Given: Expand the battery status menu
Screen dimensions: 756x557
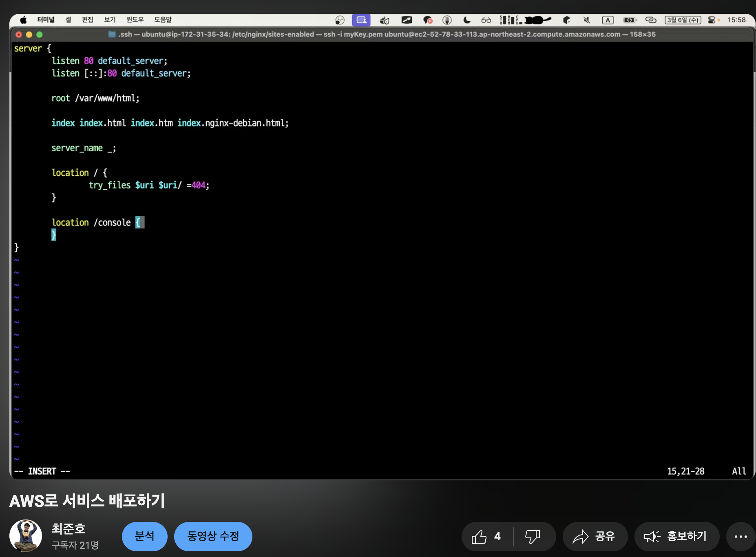Looking at the screenshot, I should (629, 20).
